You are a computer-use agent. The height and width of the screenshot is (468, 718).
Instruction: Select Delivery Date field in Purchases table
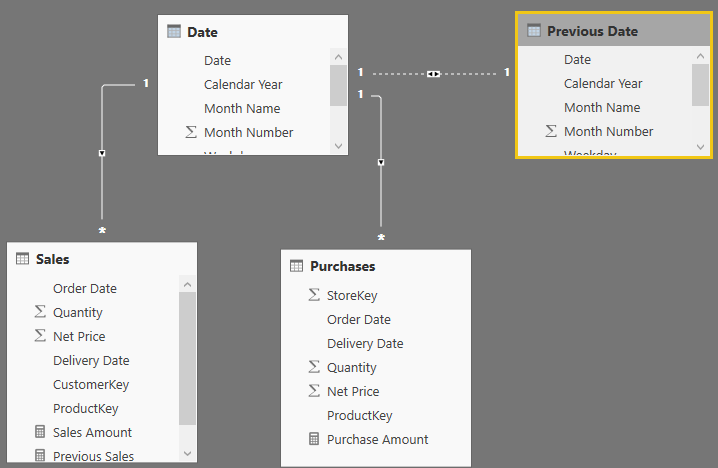point(365,343)
